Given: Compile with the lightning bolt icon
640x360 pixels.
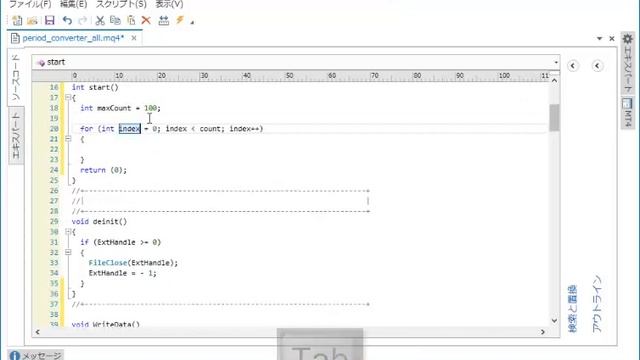Looking at the screenshot, I should 180,20.
